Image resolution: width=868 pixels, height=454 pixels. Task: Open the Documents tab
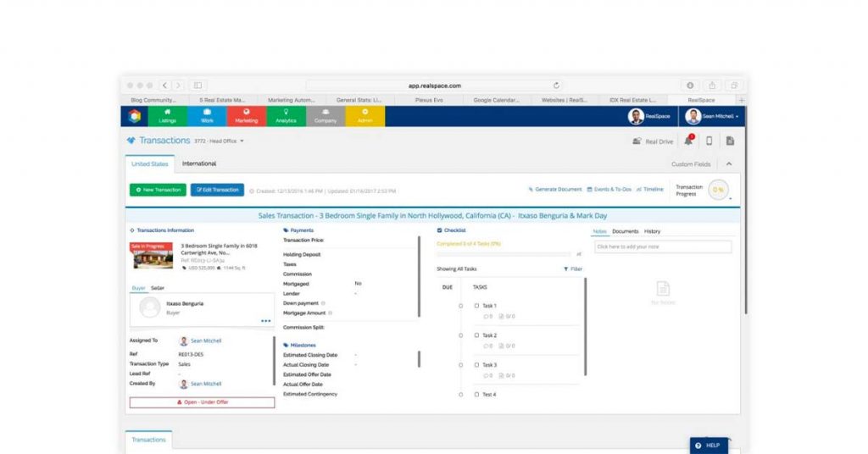pyautogui.click(x=625, y=231)
